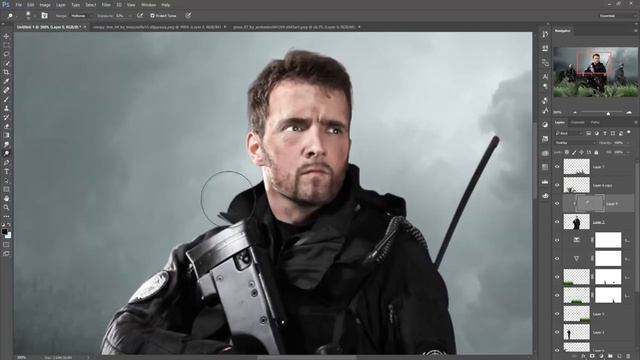
Task: Select the Brush tool
Action: click(x=6, y=99)
